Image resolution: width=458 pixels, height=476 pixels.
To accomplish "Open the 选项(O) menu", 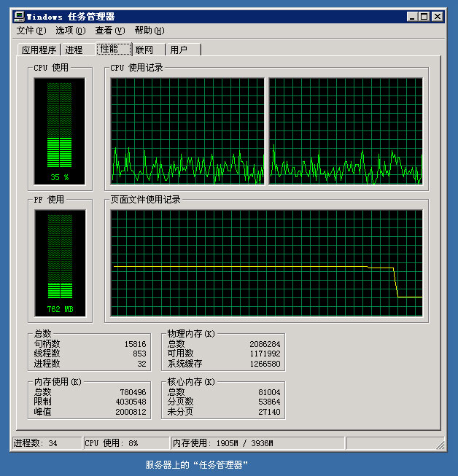I will [x=71, y=31].
